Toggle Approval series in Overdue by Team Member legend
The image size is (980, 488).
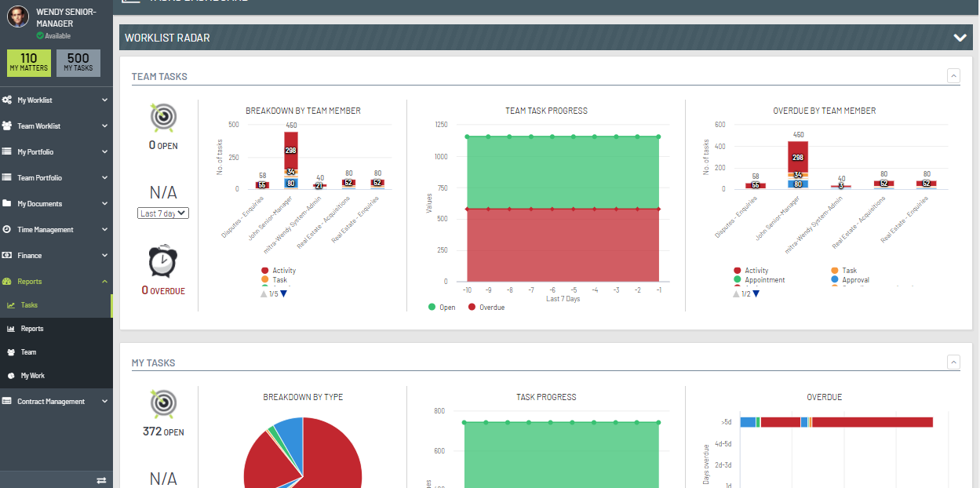coord(850,280)
